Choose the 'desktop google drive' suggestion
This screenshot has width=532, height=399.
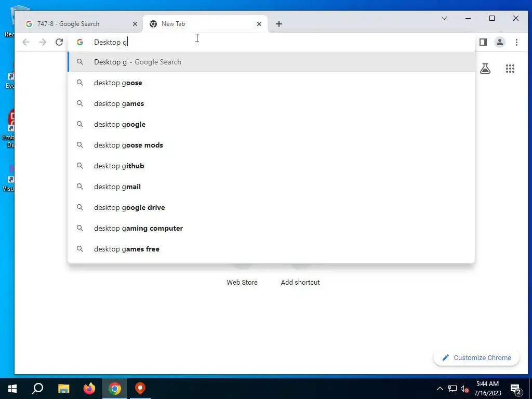[271, 207]
